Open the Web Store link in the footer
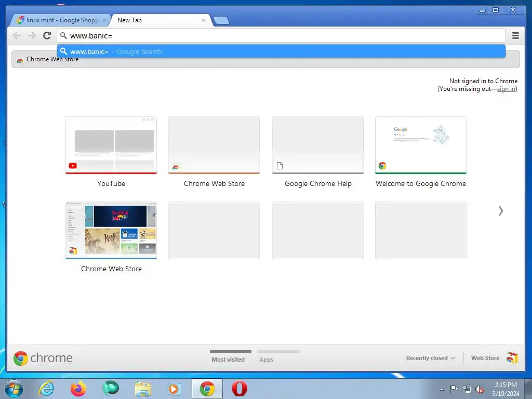The image size is (532, 399). point(485,358)
